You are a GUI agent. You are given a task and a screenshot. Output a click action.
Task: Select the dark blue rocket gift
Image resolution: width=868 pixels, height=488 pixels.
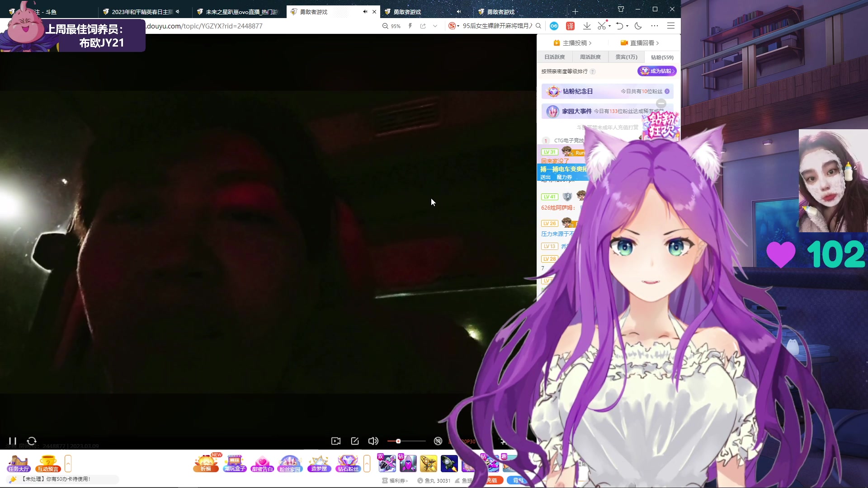tap(449, 464)
